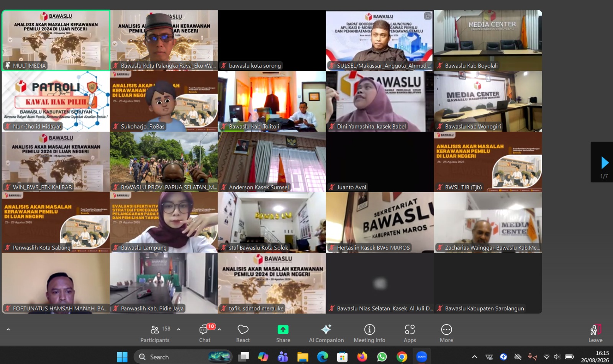Viewport: 613px width, 364px height.
Task: Open File Explorer from taskbar
Action: [303, 357]
